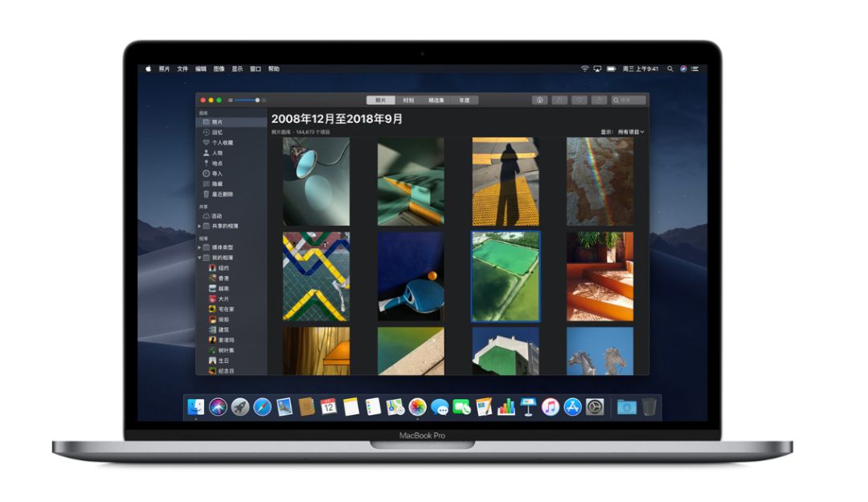This screenshot has width=868, height=502.
Task: Open the 窗口 menu
Action: (256, 68)
